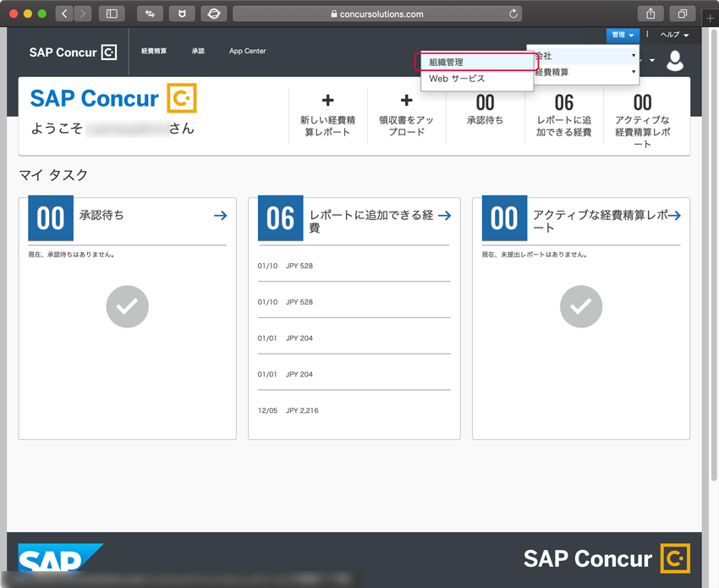
Task: Open the ヘルプ dropdown menu
Action: click(x=674, y=35)
